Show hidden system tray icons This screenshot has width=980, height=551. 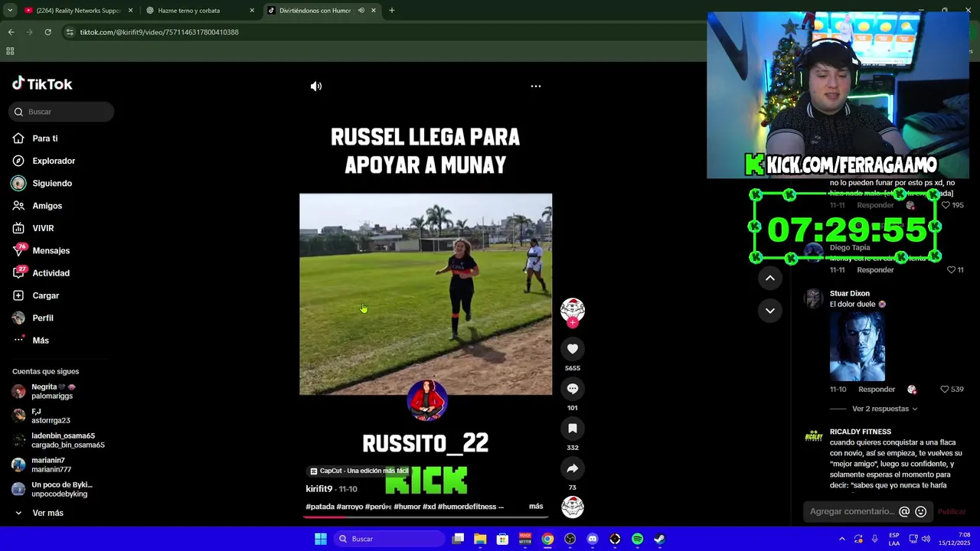coord(841,539)
